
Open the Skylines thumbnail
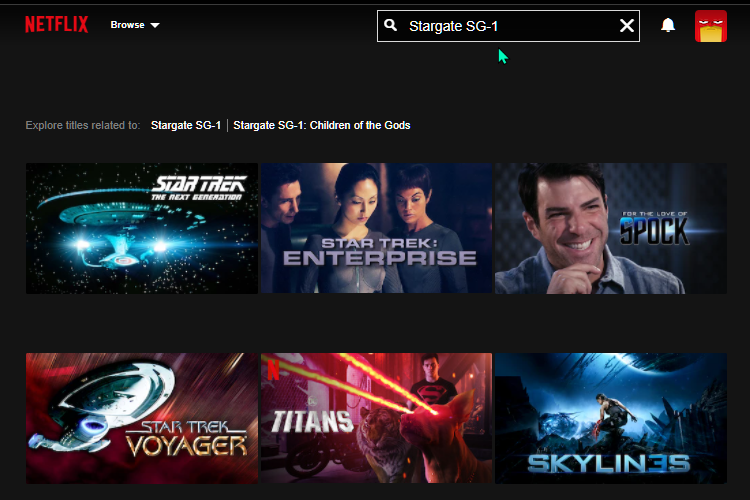[x=611, y=418]
